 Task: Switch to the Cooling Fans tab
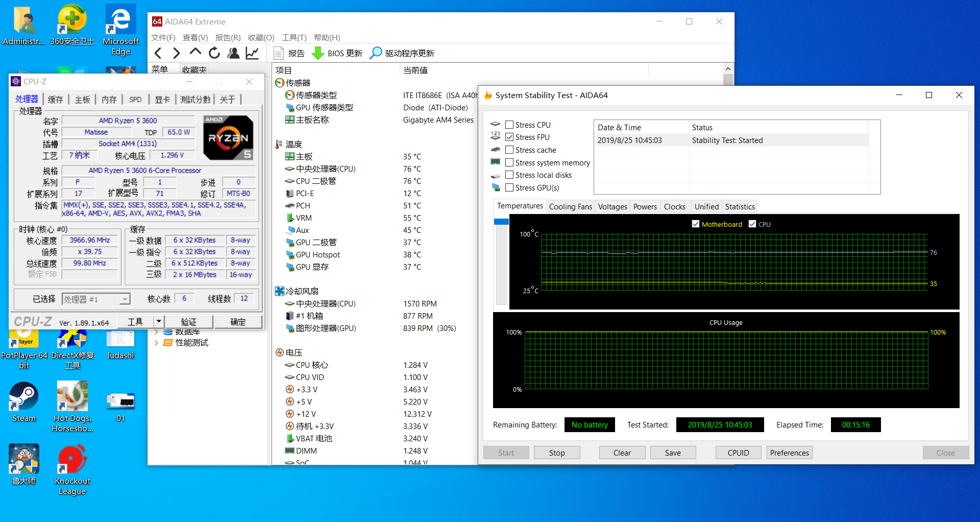[571, 206]
